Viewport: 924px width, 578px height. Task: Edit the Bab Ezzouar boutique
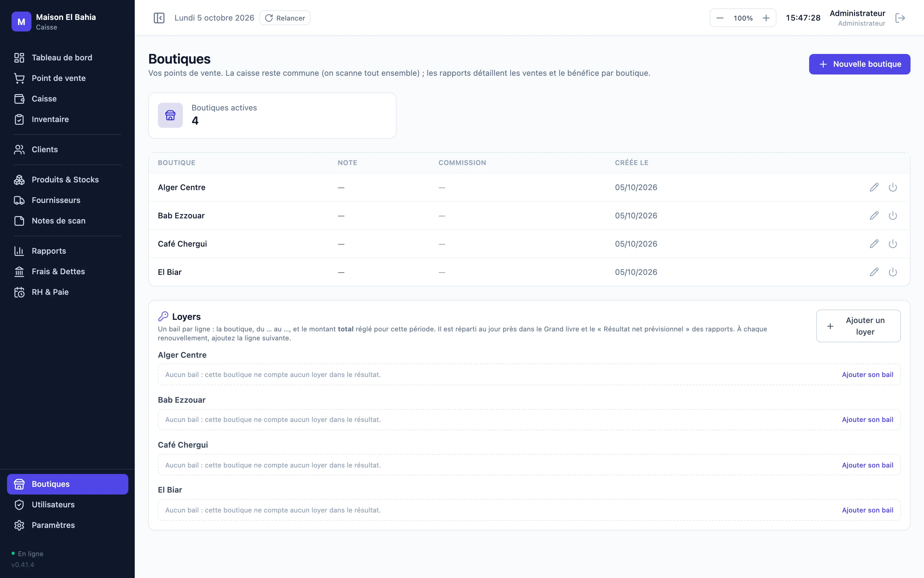874,215
